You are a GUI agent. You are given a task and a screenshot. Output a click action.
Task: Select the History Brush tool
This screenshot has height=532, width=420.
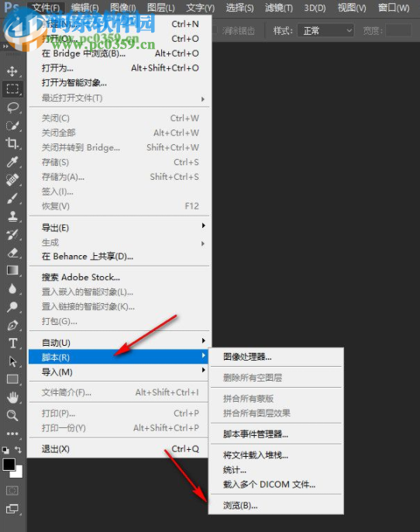click(x=12, y=234)
